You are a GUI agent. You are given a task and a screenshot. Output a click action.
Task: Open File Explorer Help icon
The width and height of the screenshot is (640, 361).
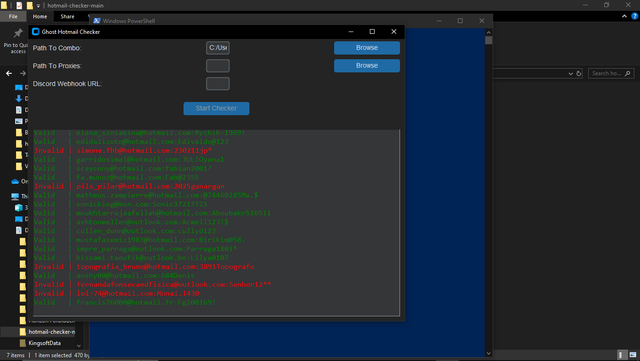(635, 16)
